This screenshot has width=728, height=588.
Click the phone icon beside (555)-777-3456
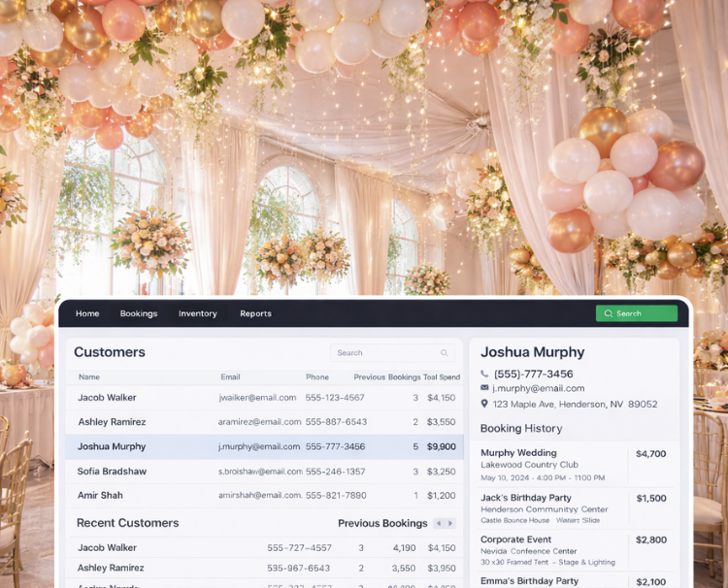point(485,375)
